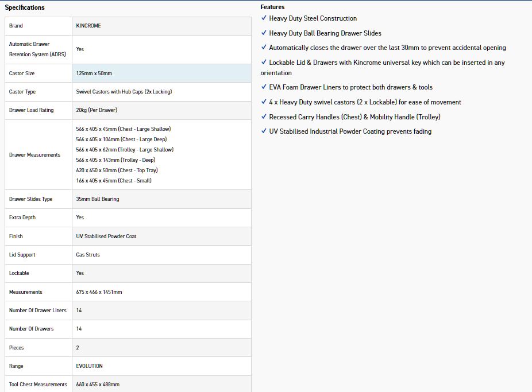The height and width of the screenshot is (392, 532).
Task: Click the Automatic Drawer Retention System label
Action: click(x=37, y=49)
